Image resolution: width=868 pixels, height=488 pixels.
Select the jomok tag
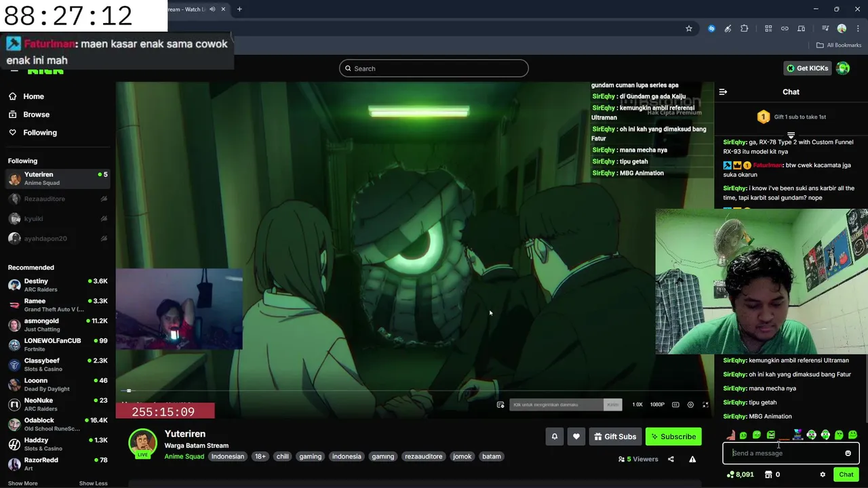[462, 457]
